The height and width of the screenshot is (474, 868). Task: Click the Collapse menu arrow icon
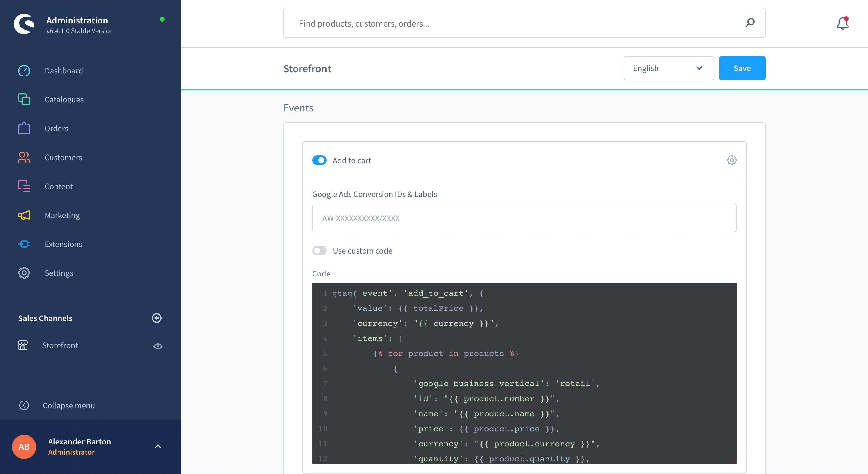point(24,405)
